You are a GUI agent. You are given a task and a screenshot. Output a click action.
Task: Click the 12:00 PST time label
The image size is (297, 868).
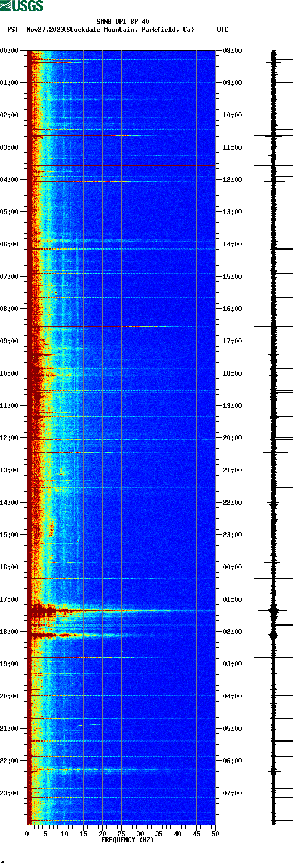tap(10, 438)
